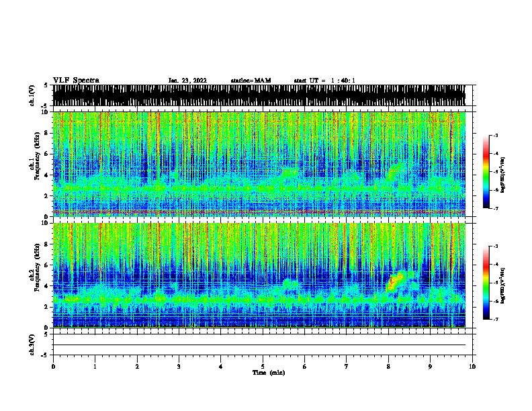Click the "6" frequency tick on the ch.2 axis

tap(46, 265)
